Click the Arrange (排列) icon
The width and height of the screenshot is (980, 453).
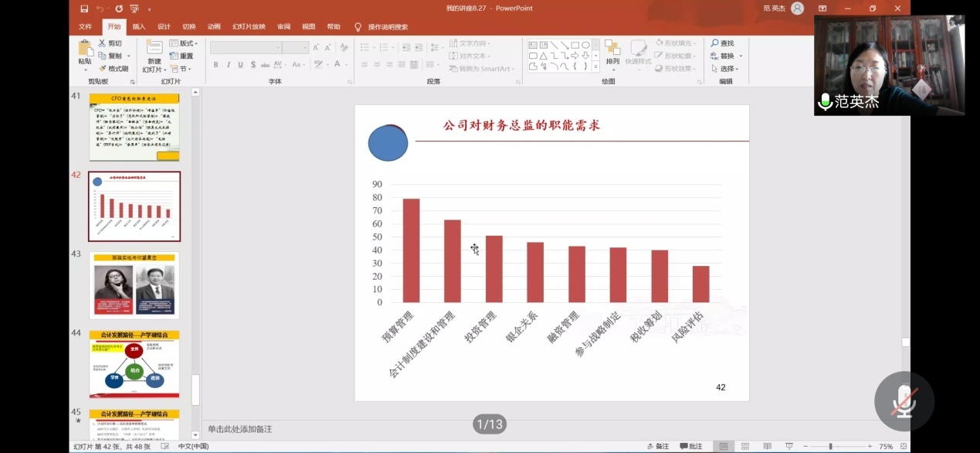[612, 49]
